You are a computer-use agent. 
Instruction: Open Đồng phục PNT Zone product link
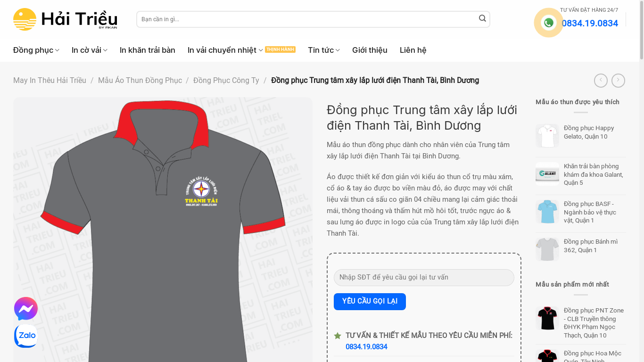(x=594, y=323)
